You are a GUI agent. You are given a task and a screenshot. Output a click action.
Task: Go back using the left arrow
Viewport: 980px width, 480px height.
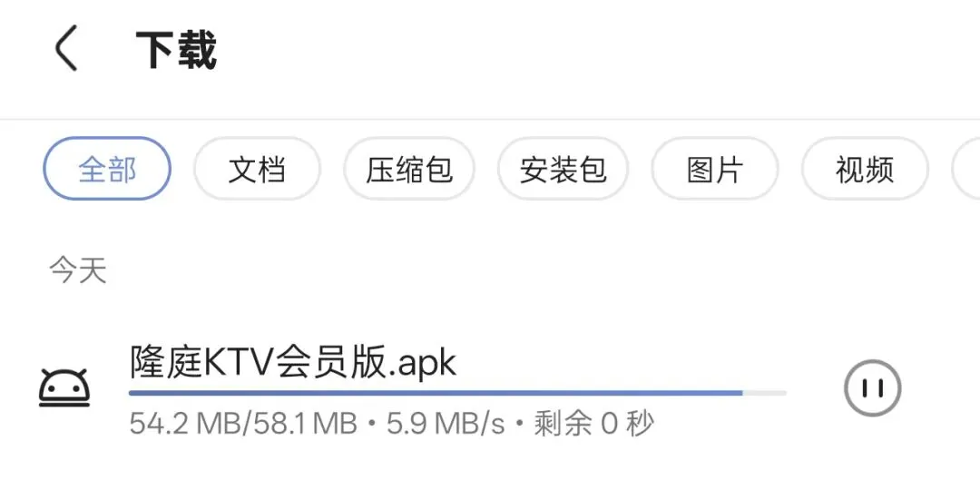tap(65, 48)
